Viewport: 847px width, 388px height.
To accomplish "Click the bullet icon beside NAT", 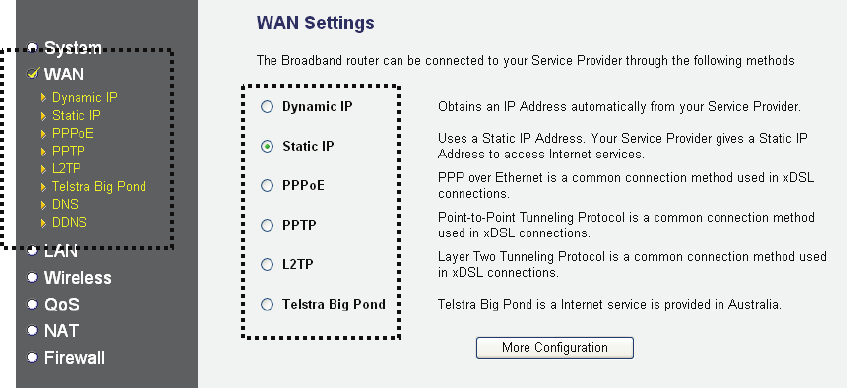I will click(32, 330).
